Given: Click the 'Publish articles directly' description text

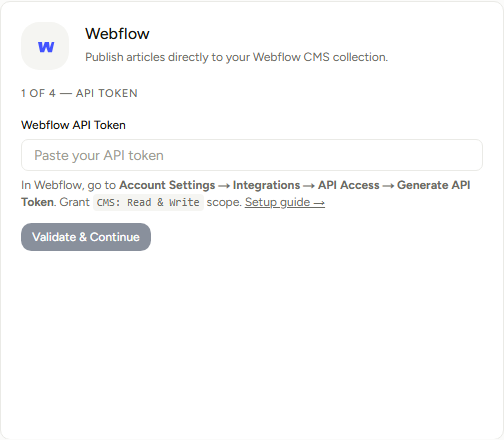Looking at the screenshot, I should coord(236,57).
